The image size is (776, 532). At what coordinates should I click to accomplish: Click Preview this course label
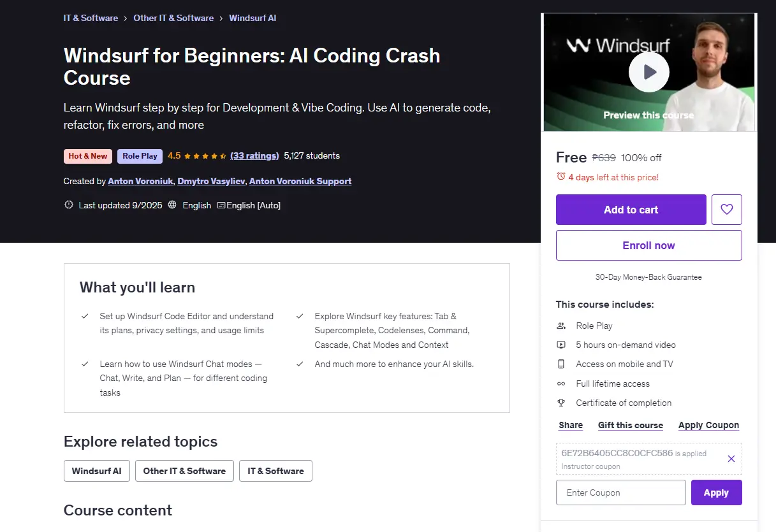click(648, 115)
